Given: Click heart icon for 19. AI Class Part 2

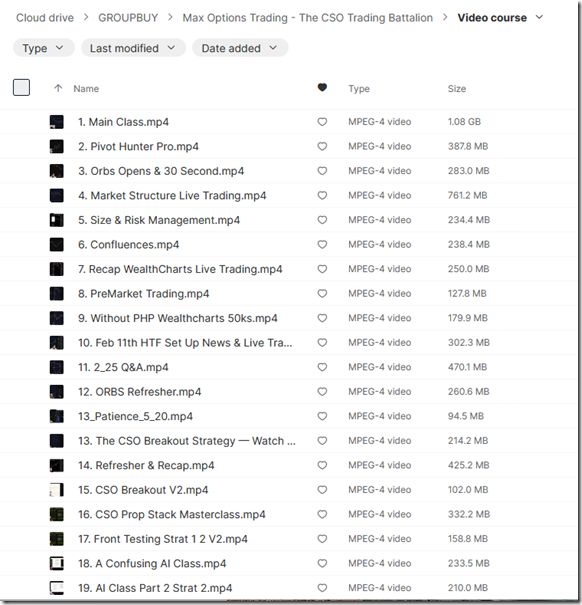Looking at the screenshot, I should 322,588.
